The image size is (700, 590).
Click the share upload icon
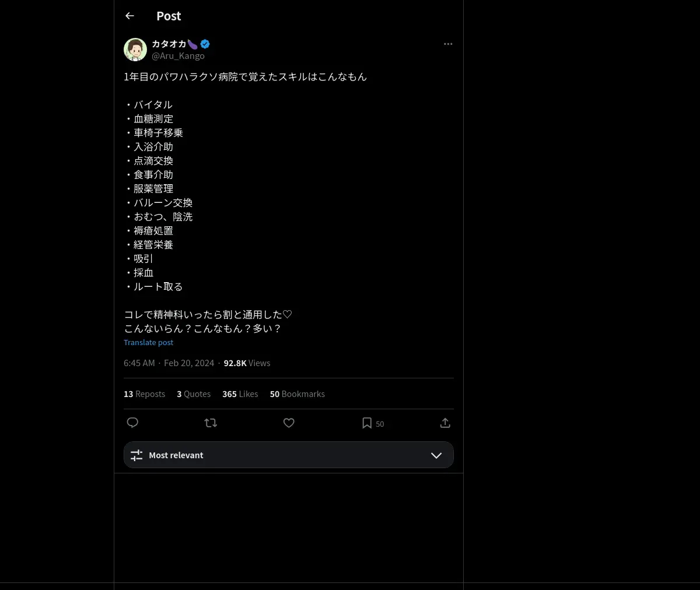tap(445, 423)
